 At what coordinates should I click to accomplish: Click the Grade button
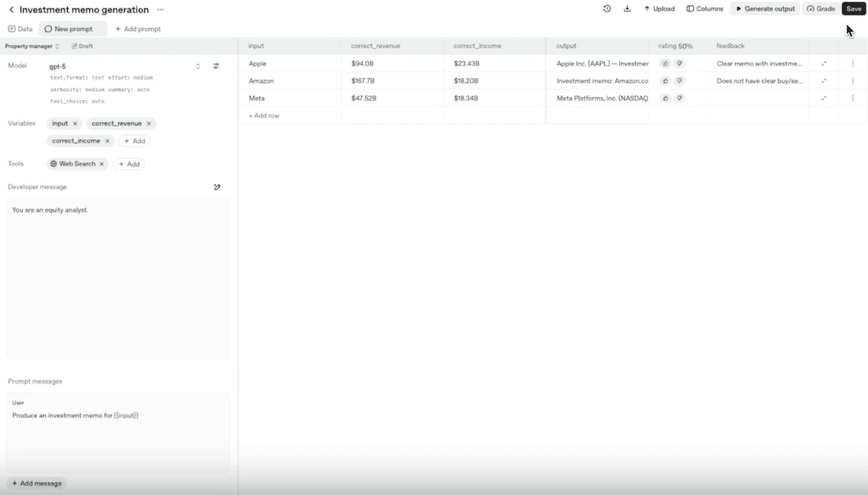(x=821, y=9)
